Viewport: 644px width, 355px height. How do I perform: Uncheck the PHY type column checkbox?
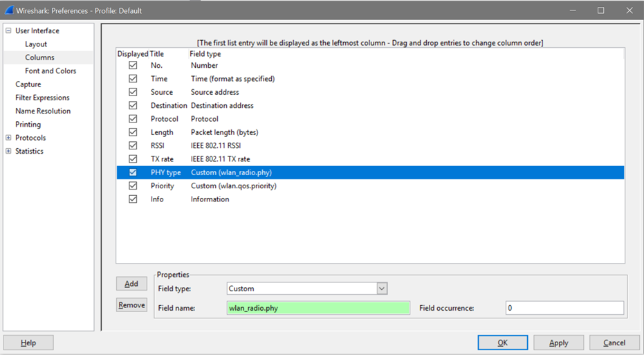[x=133, y=172]
